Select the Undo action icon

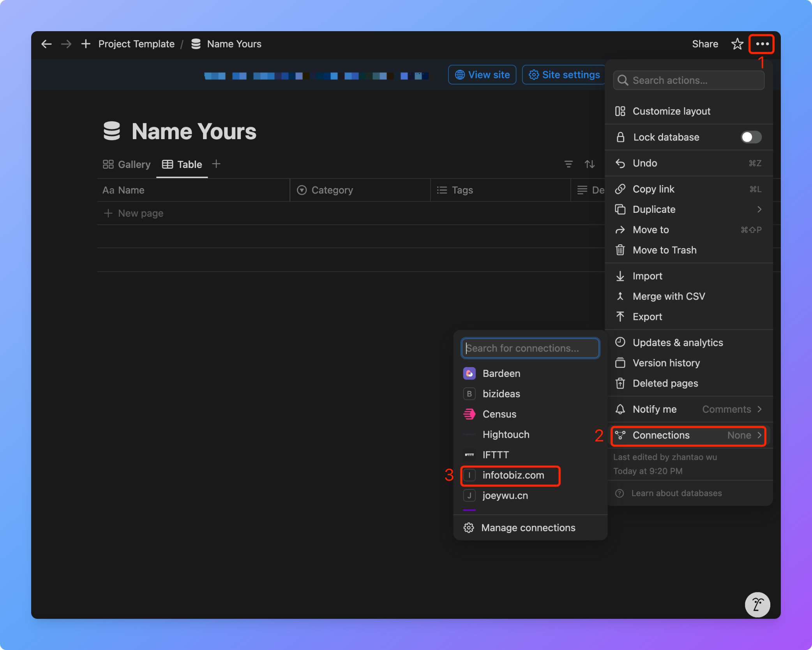620,163
